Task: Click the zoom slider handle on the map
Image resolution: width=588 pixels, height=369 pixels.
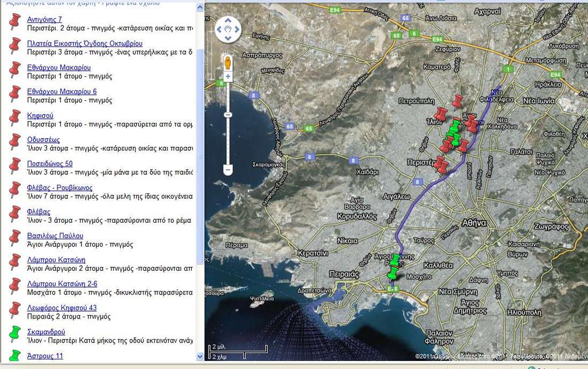Action: [x=227, y=115]
